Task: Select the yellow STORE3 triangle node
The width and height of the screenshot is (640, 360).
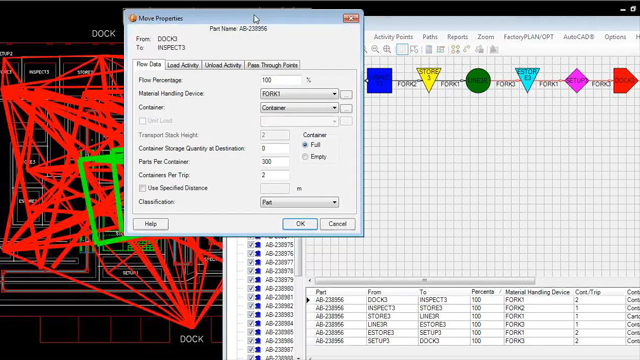Action: (429, 78)
